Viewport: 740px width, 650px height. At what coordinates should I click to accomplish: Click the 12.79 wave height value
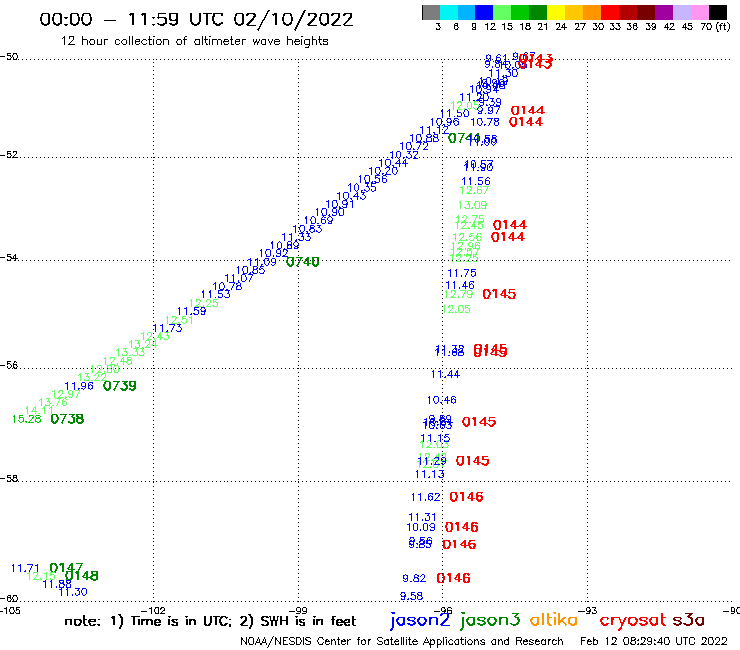click(458, 294)
